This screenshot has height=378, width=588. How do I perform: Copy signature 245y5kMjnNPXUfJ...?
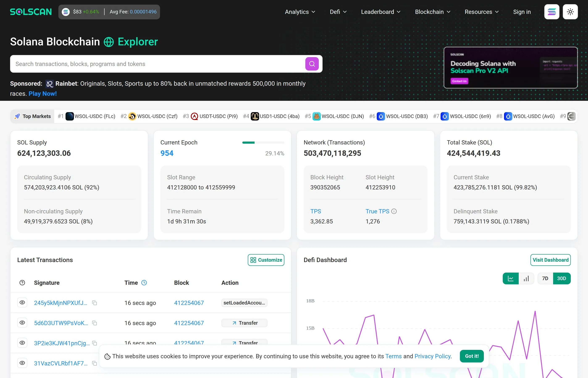pyautogui.click(x=94, y=303)
